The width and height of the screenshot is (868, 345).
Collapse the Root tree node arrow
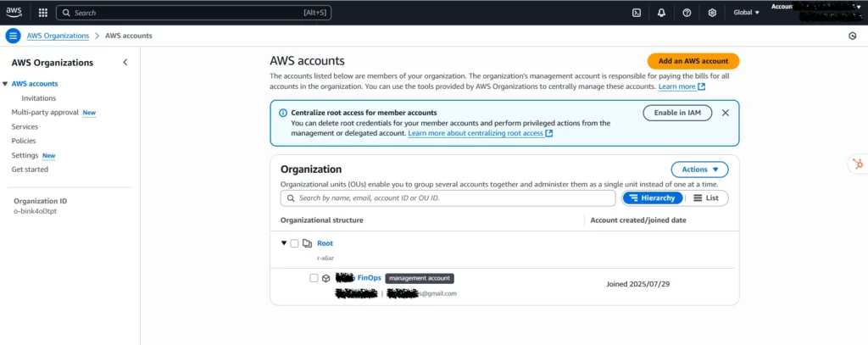tap(284, 243)
